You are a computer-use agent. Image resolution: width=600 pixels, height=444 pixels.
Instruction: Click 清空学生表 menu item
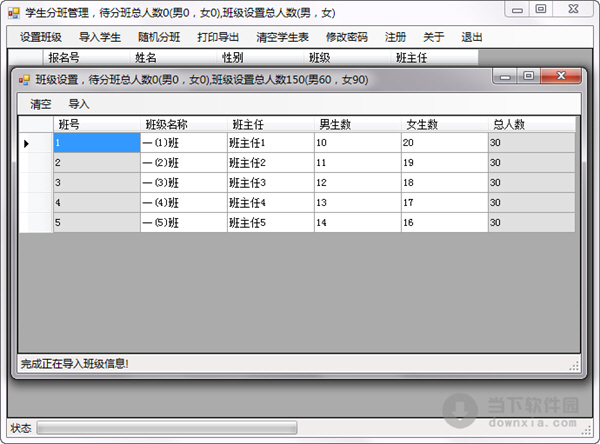pyautogui.click(x=283, y=37)
